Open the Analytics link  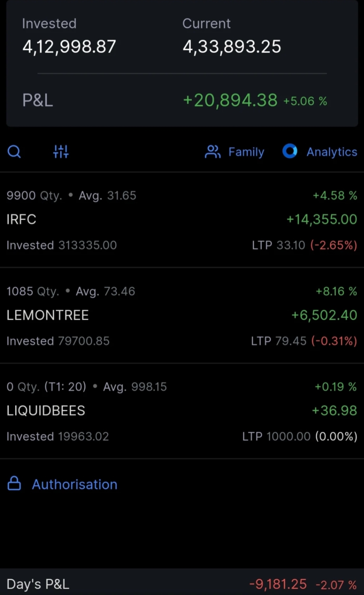point(332,152)
